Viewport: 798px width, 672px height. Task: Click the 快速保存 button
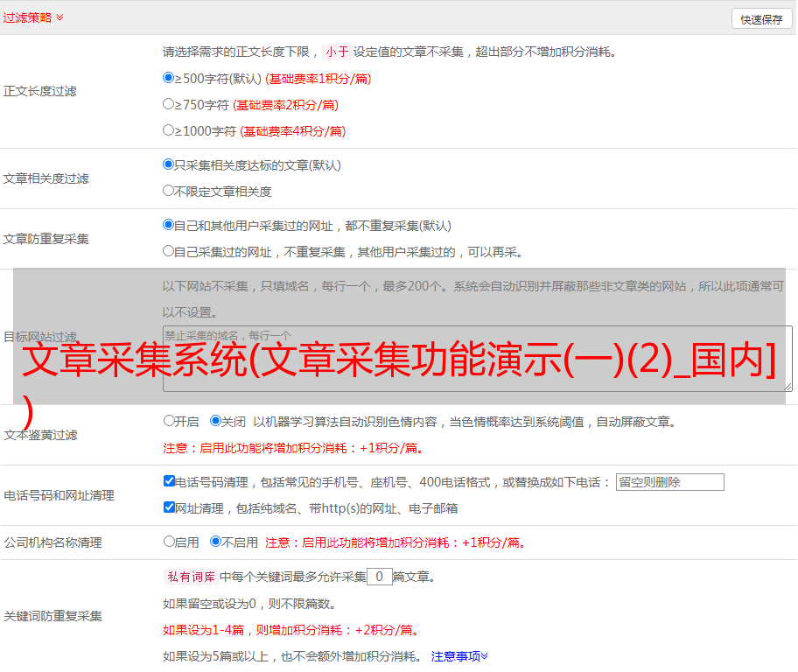click(761, 19)
